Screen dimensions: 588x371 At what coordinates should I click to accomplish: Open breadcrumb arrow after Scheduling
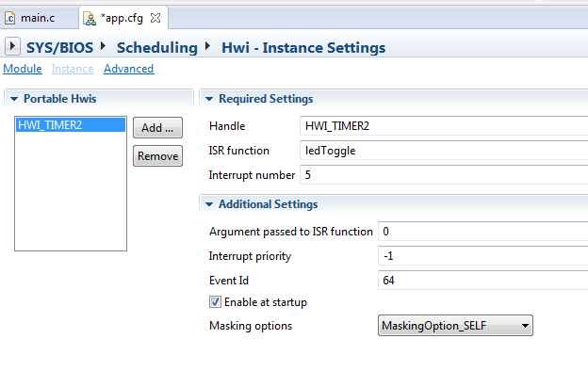[x=208, y=46]
